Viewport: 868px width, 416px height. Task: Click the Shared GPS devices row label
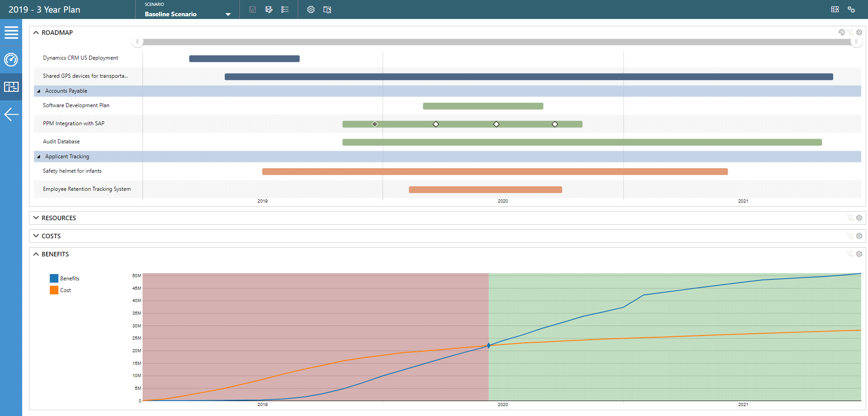pyautogui.click(x=86, y=76)
